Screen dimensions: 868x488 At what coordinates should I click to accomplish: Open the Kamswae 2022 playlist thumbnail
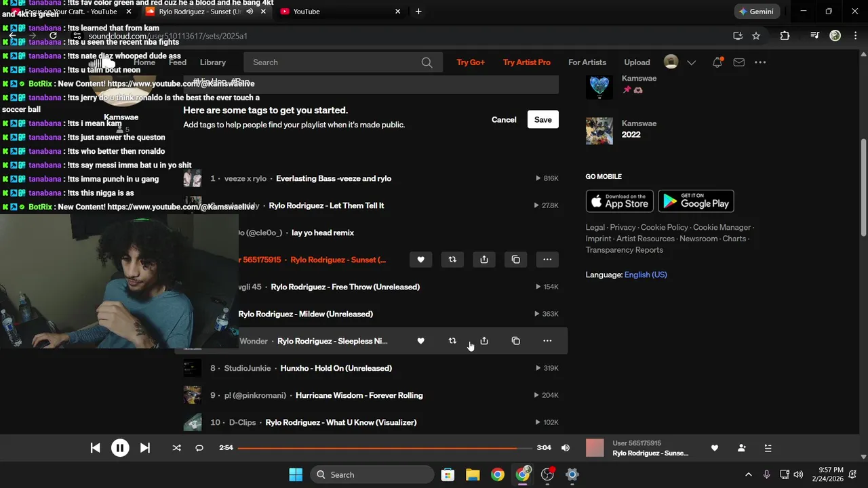pos(599,131)
